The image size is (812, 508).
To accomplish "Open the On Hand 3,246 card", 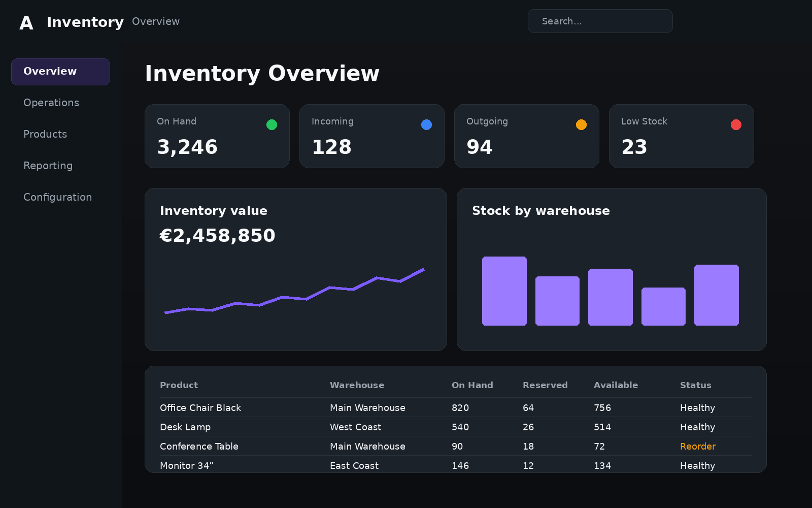I will [217, 136].
